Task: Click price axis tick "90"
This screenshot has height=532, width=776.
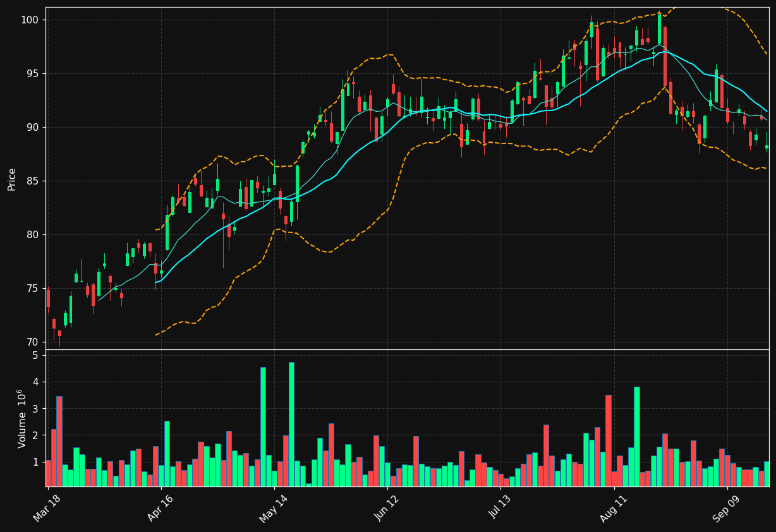Action: [x=32, y=128]
